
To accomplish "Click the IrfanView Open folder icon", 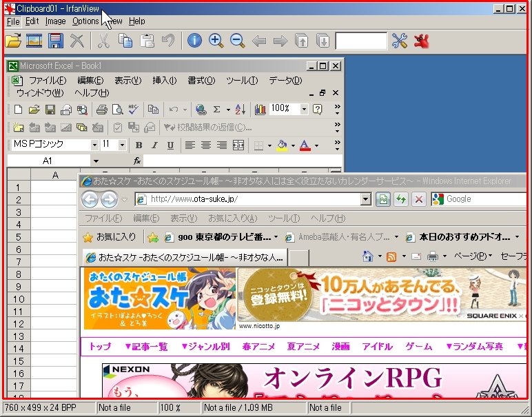I will click(13, 41).
